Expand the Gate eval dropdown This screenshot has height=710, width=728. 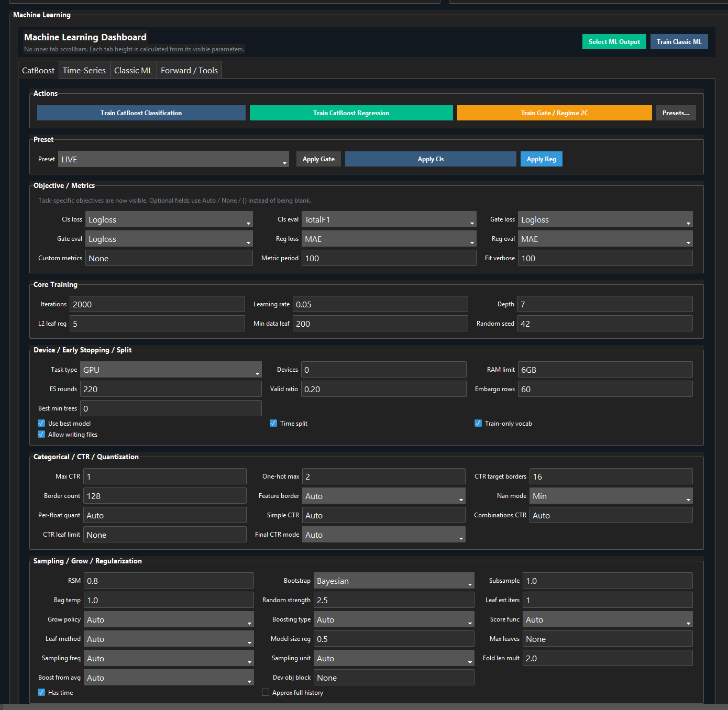coord(169,239)
